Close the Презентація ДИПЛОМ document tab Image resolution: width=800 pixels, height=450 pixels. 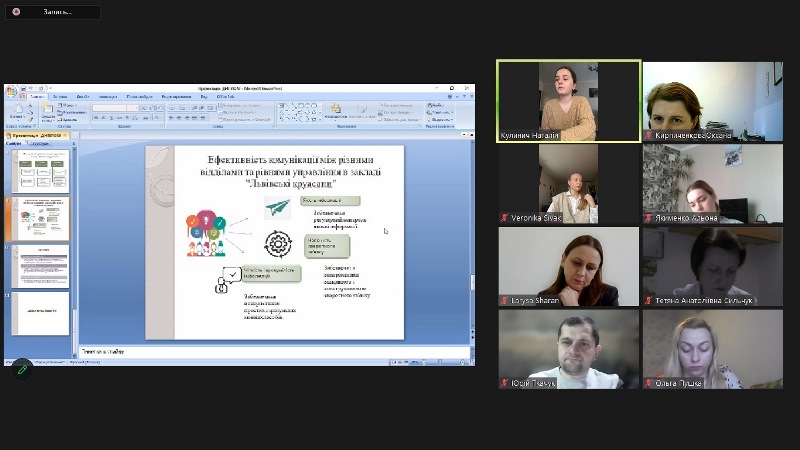65,136
